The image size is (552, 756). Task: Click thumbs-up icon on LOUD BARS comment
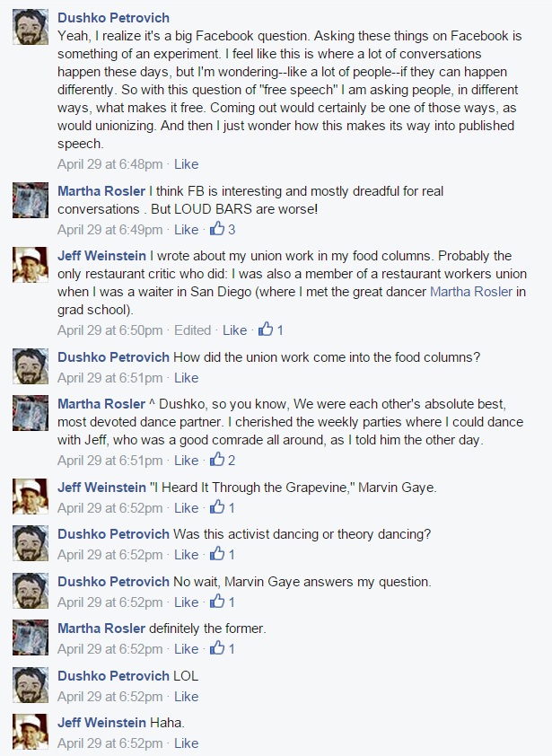click(215, 229)
